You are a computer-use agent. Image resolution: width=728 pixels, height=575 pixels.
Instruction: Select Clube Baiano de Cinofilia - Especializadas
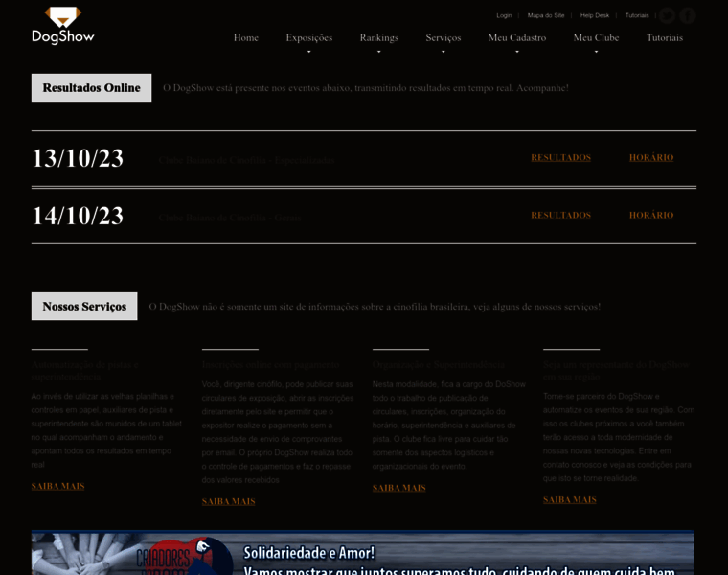point(246,160)
